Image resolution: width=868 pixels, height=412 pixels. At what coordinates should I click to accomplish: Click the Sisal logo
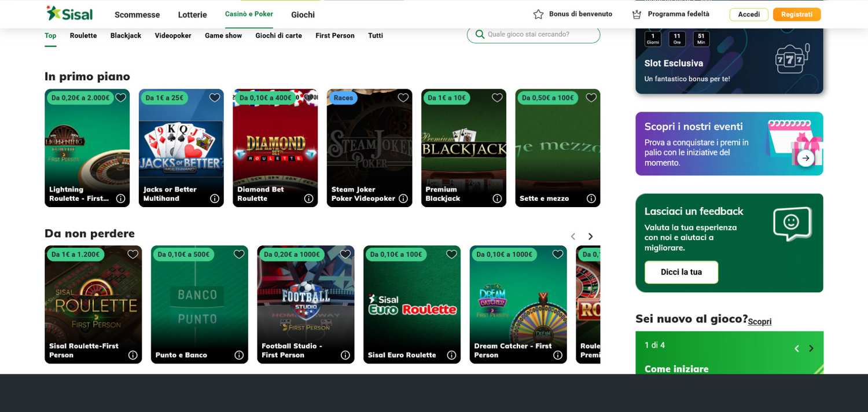(x=69, y=13)
